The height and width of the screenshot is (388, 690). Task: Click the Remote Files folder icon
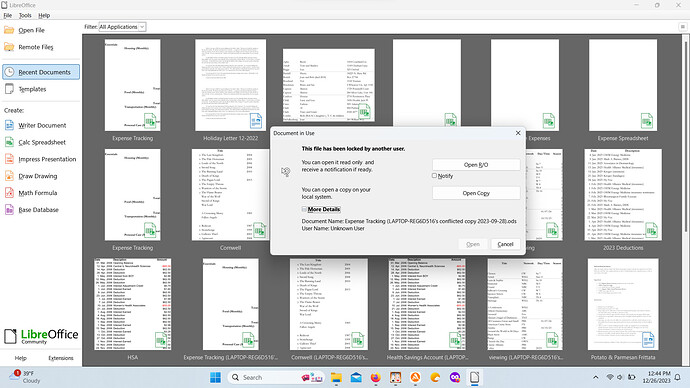pyautogui.click(x=9, y=47)
